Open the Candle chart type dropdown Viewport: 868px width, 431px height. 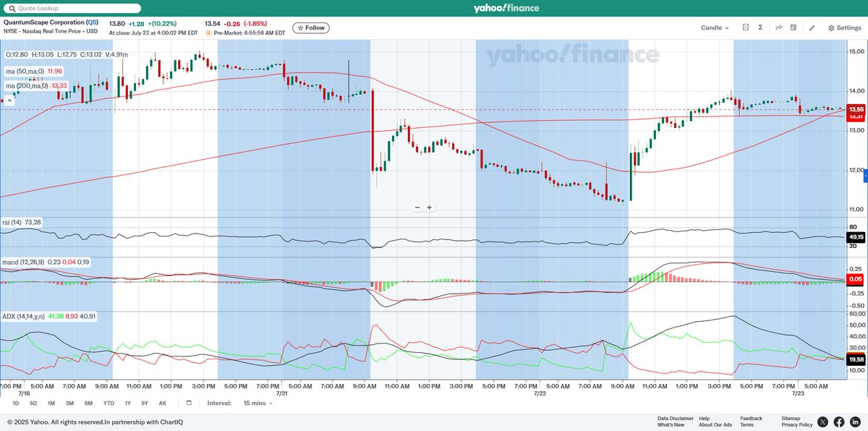click(x=715, y=28)
